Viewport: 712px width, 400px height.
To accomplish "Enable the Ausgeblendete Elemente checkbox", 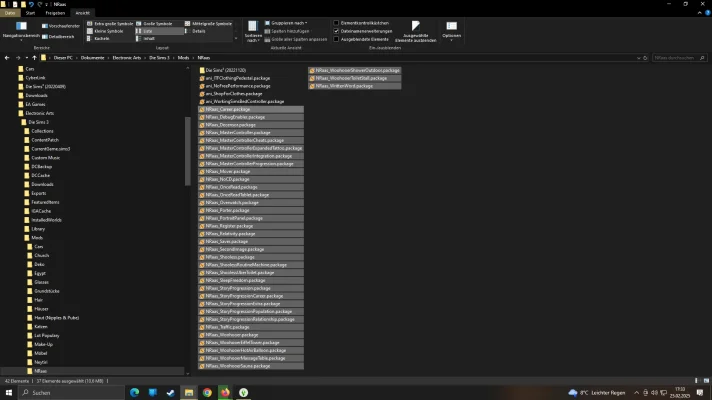I will tap(336, 40).
